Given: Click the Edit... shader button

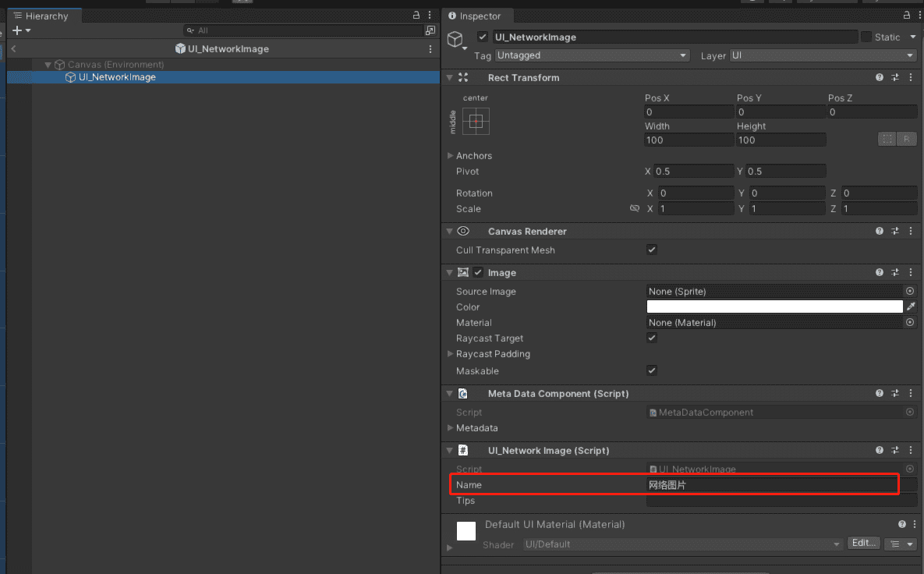Looking at the screenshot, I should pos(863,543).
